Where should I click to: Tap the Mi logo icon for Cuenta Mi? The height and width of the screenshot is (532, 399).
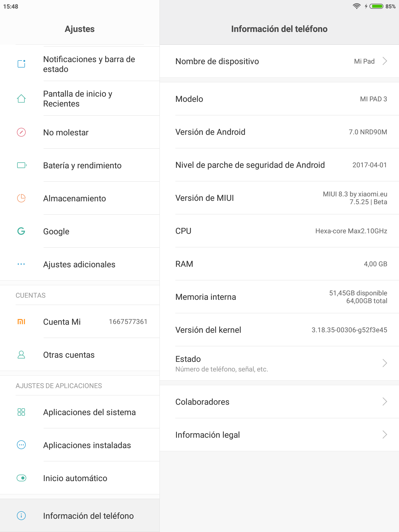tap(21, 322)
